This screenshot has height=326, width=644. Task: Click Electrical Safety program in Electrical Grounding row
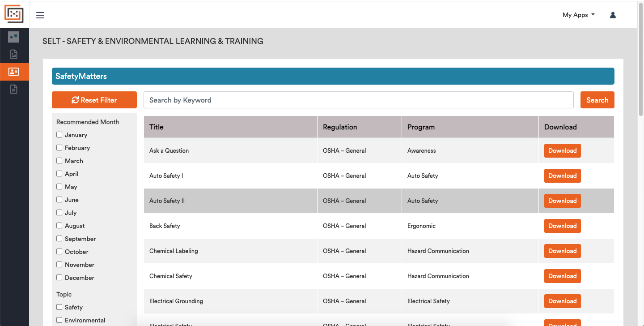[428, 301]
